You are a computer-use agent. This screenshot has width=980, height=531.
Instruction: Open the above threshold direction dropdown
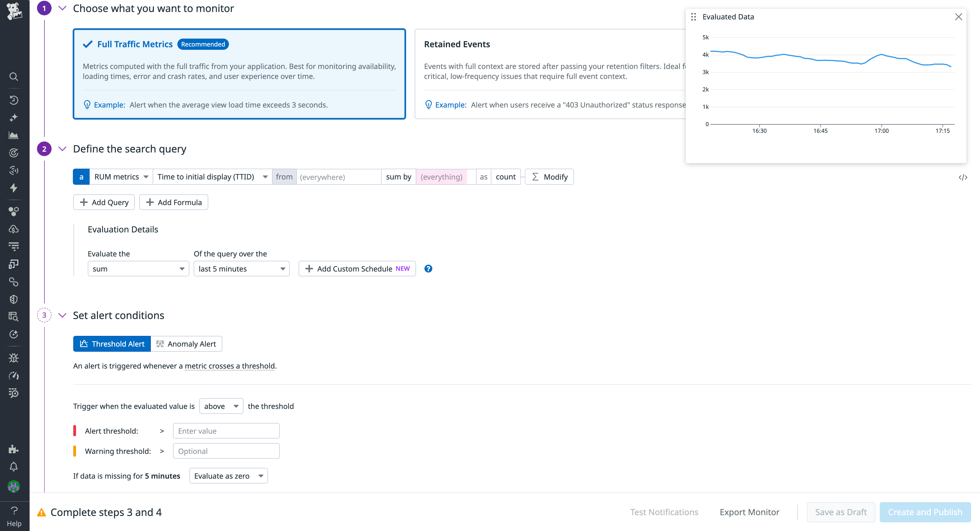[x=221, y=406]
